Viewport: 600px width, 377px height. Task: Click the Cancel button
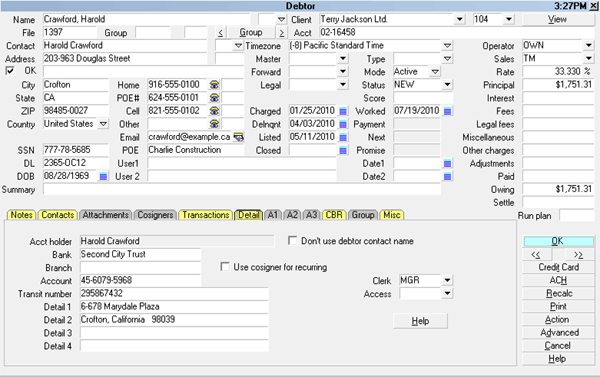[558, 346]
